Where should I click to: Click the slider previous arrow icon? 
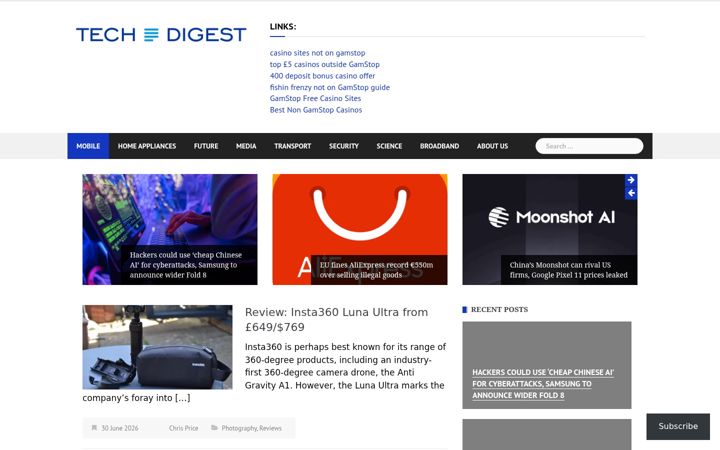[x=631, y=193]
